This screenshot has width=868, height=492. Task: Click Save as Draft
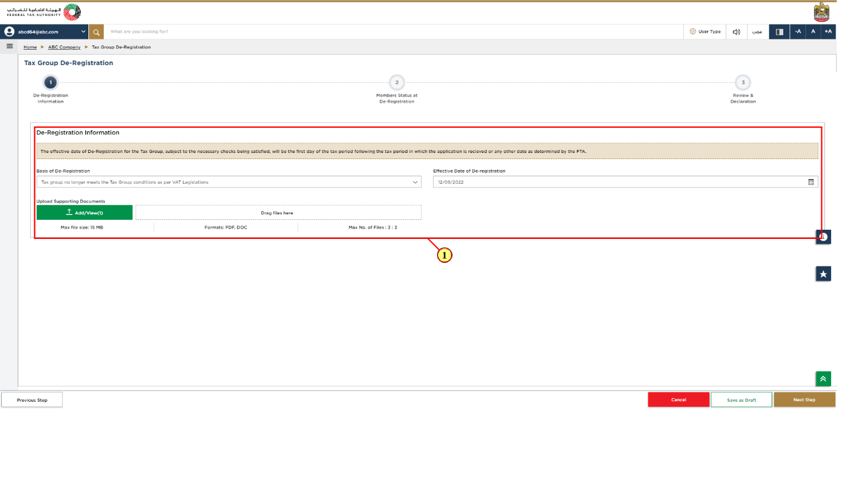[x=742, y=400]
